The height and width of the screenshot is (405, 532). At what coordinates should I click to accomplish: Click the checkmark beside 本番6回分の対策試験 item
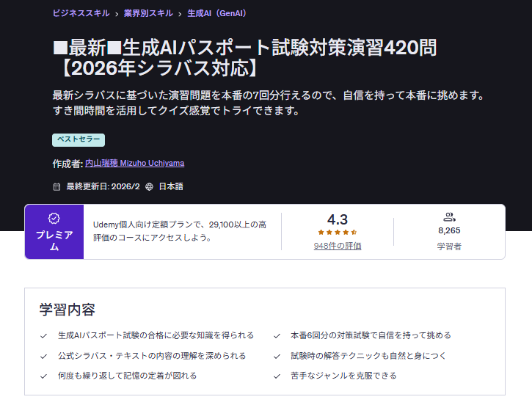277,335
